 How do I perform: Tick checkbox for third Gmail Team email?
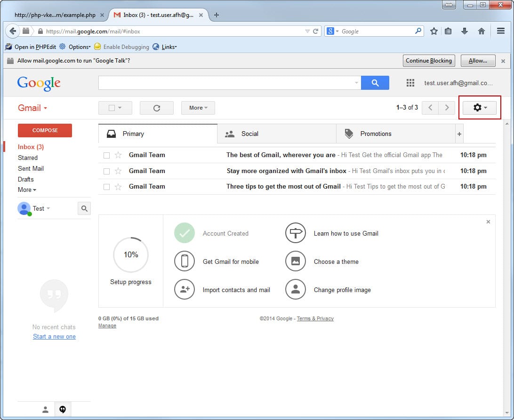106,187
